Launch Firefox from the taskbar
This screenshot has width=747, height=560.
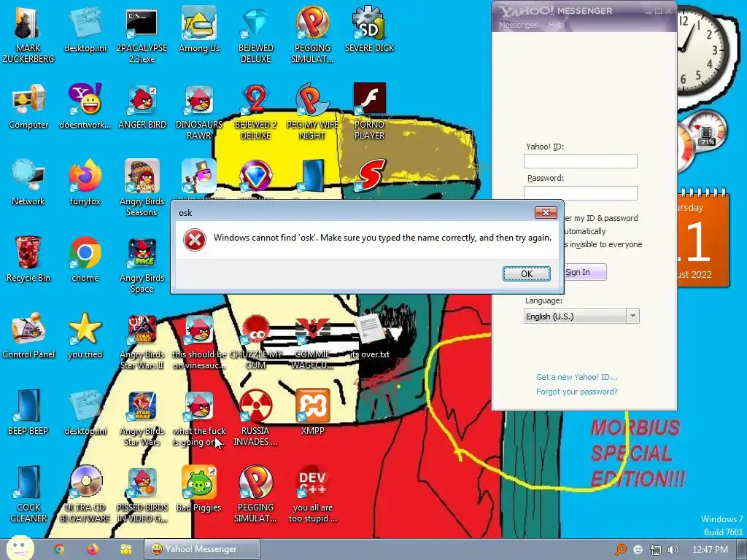coord(93,549)
